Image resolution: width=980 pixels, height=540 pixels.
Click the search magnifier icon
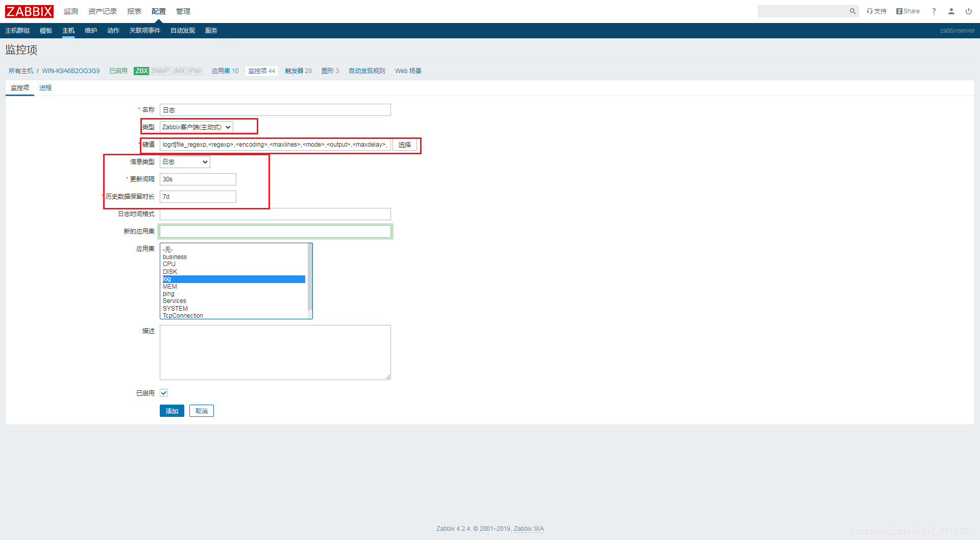point(852,11)
